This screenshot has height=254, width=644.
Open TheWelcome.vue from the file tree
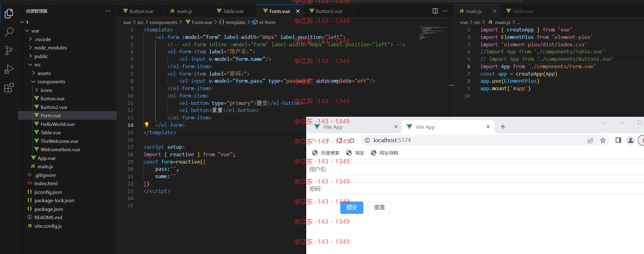click(59, 141)
